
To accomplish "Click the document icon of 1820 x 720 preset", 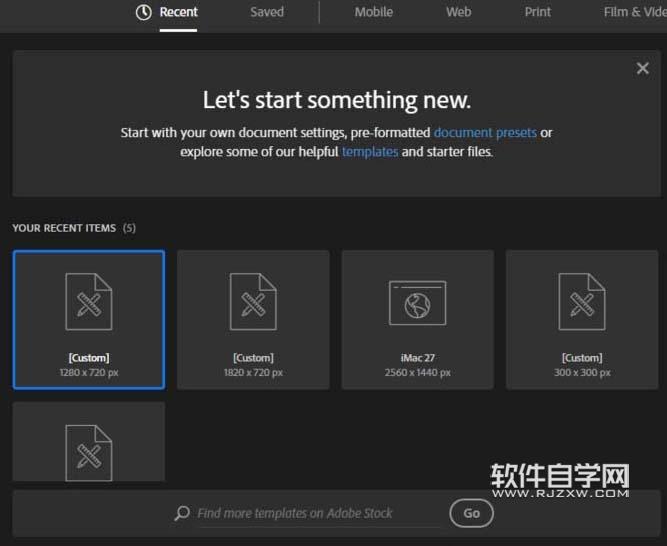I will point(253,302).
